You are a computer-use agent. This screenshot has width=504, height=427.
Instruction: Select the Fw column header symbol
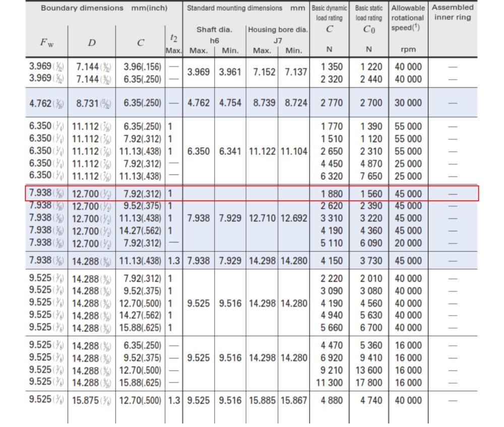[x=46, y=42]
